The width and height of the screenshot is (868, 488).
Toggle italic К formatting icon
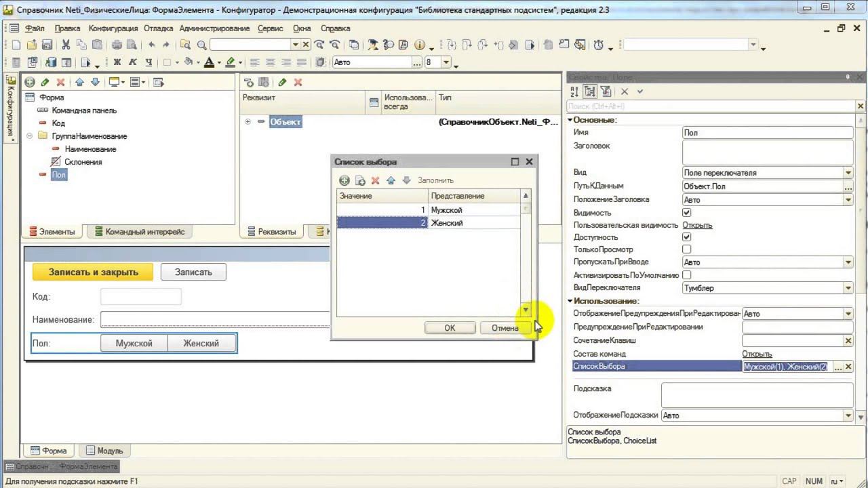click(132, 62)
